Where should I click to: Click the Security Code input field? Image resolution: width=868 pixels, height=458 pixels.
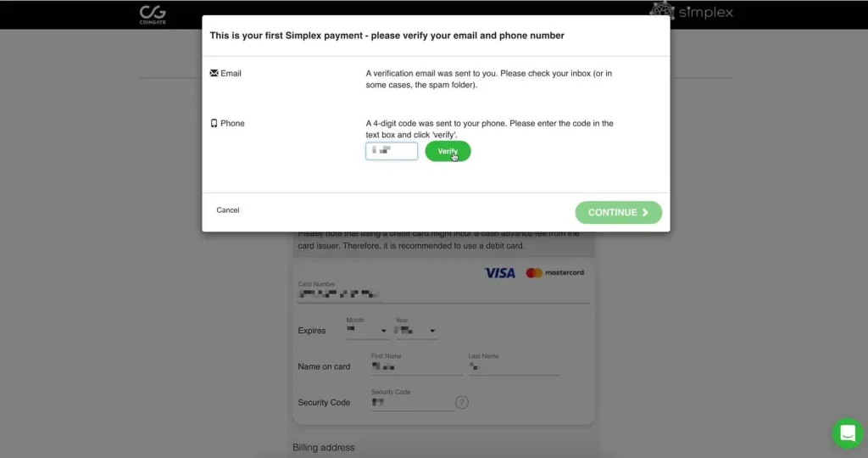(x=412, y=403)
